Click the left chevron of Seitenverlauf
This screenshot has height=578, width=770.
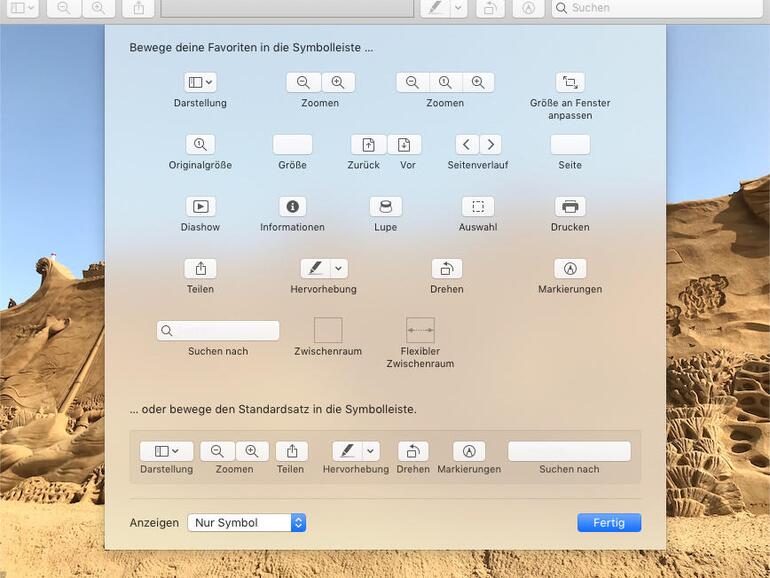pos(467,144)
